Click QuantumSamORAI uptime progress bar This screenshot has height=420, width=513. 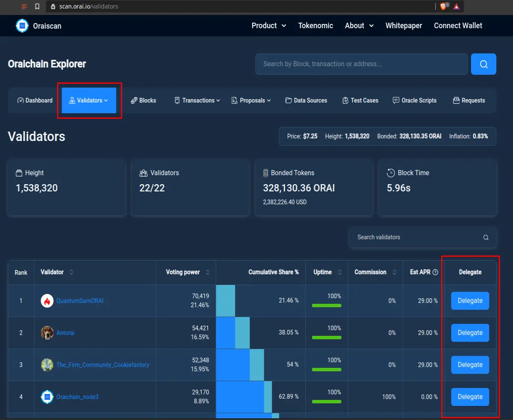coord(327,305)
